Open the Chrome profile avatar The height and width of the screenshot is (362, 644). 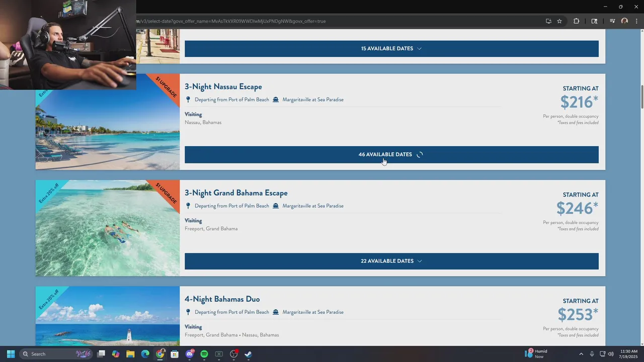click(x=624, y=21)
